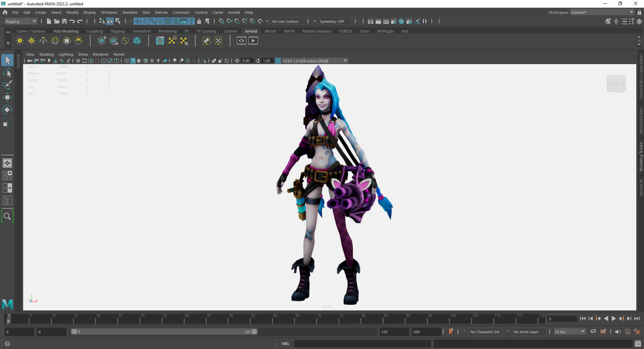
Task: Start an IPR render session
Action: click(386, 21)
